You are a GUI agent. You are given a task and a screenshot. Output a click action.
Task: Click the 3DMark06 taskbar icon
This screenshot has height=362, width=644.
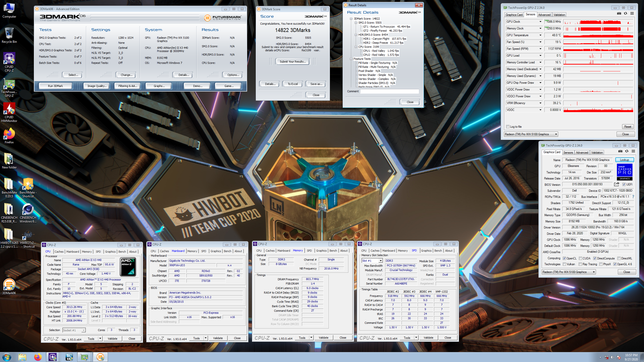100,357
